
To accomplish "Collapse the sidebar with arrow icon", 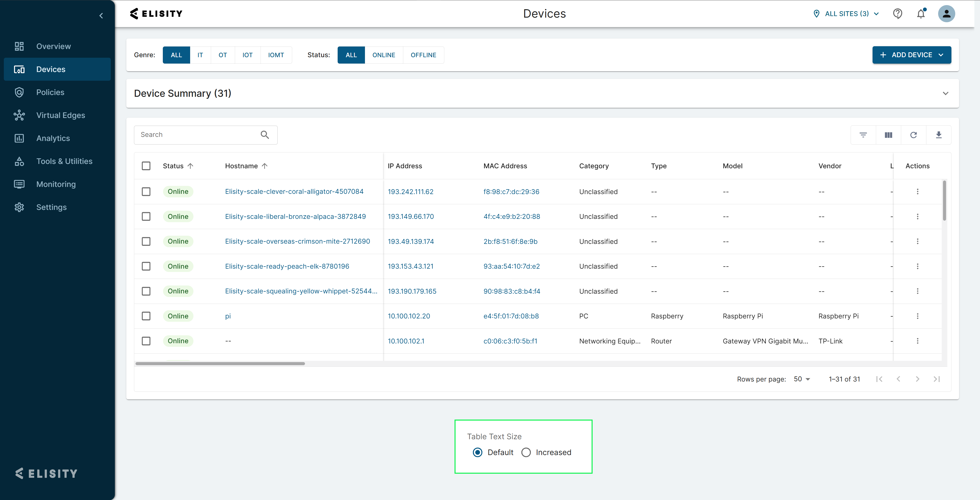I will point(101,16).
